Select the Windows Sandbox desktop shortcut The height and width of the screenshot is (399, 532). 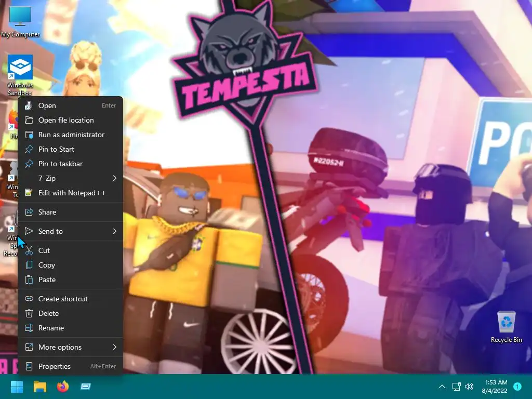pos(20,75)
